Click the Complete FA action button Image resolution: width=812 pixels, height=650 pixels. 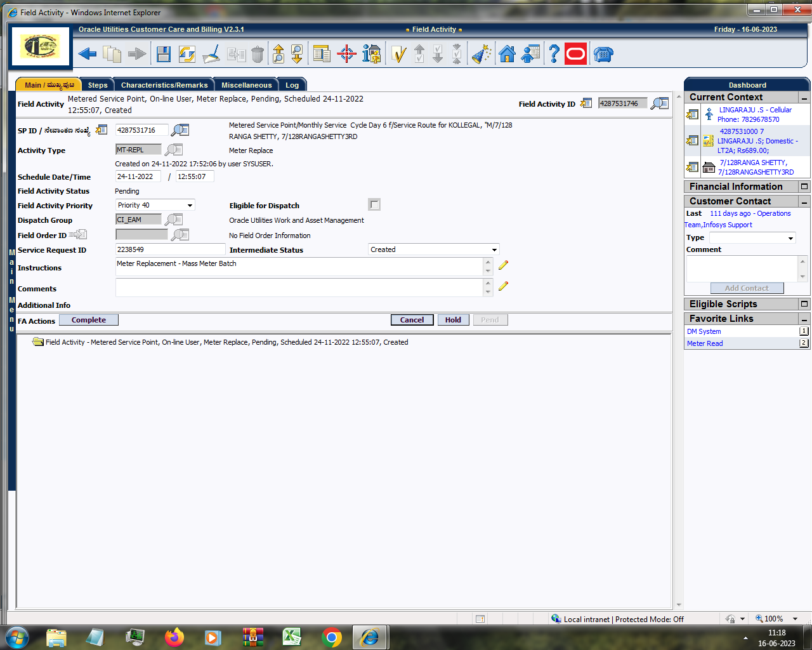coord(89,320)
